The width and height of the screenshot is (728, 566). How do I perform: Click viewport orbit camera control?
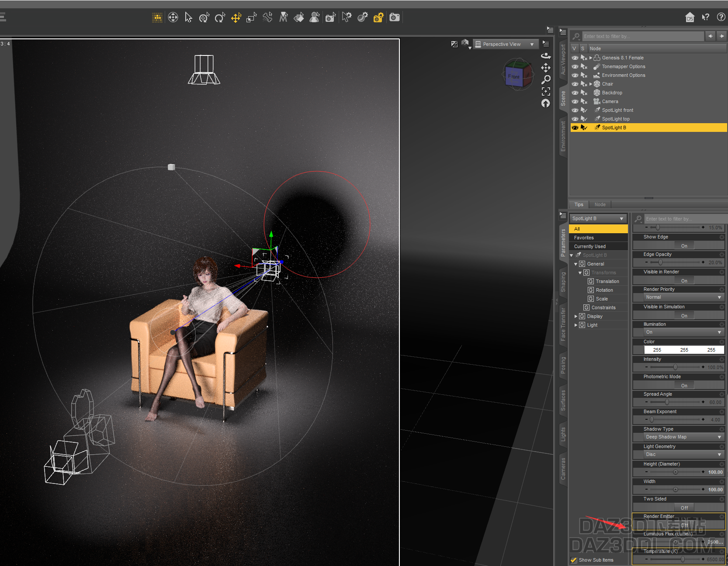tap(546, 55)
